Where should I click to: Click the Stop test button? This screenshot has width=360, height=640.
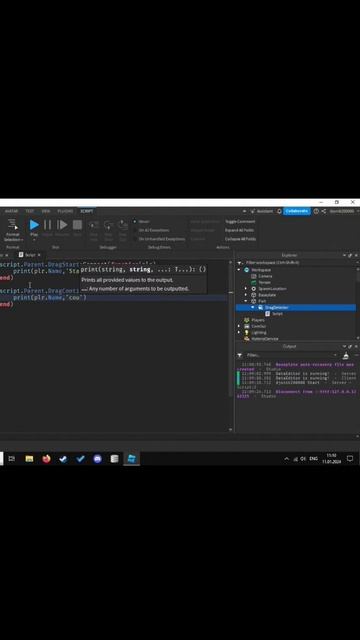tap(77, 224)
